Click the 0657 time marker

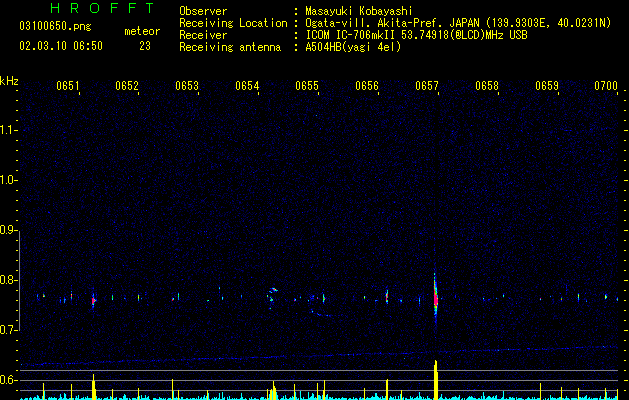point(427,85)
